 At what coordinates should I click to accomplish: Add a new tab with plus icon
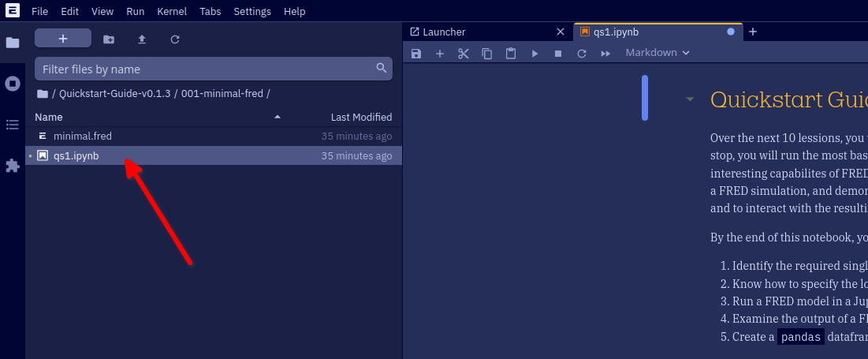(x=753, y=32)
